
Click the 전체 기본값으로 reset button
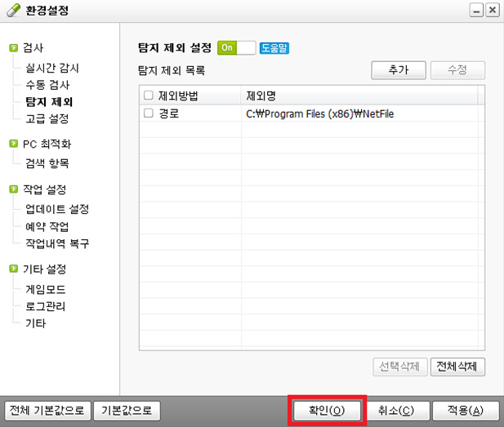click(x=46, y=410)
